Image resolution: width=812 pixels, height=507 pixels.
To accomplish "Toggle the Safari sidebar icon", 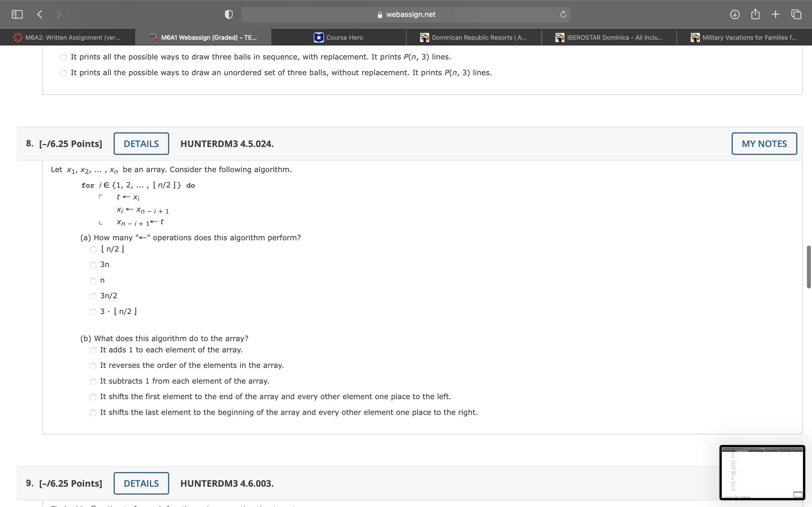I will tap(17, 14).
